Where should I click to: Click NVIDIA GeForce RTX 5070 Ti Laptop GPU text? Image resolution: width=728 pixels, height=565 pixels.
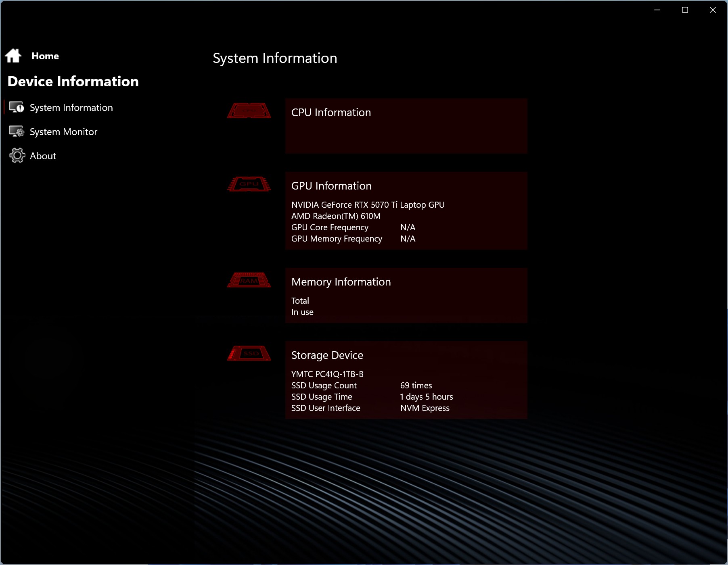point(368,205)
